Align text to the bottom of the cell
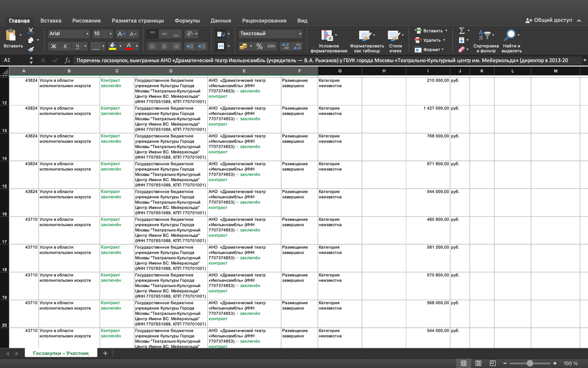Screen dimensions: 588x368 tap(176, 34)
